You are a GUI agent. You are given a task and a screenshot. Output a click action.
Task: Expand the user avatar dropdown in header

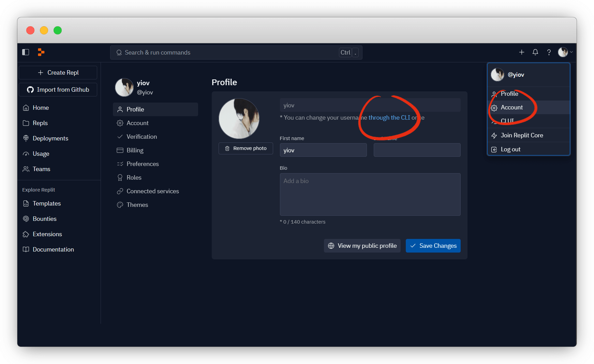click(565, 52)
